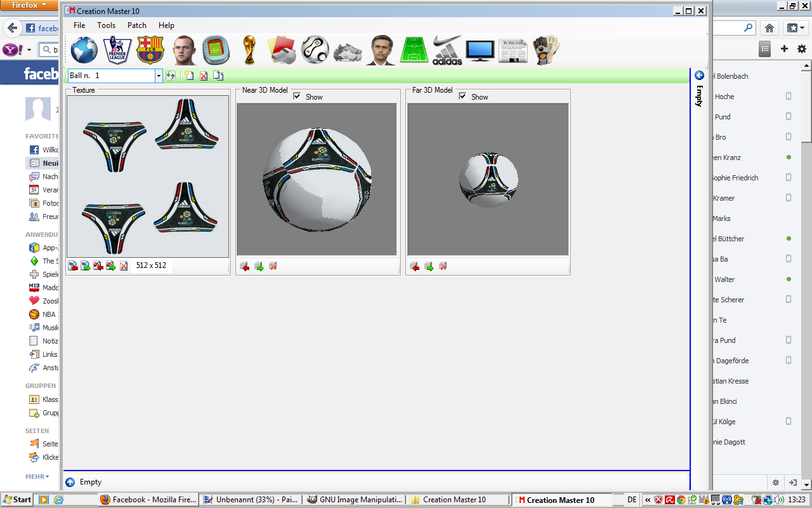The image size is (812, 508).
Task: Click Firefox home button
Action: pos(769,28)
